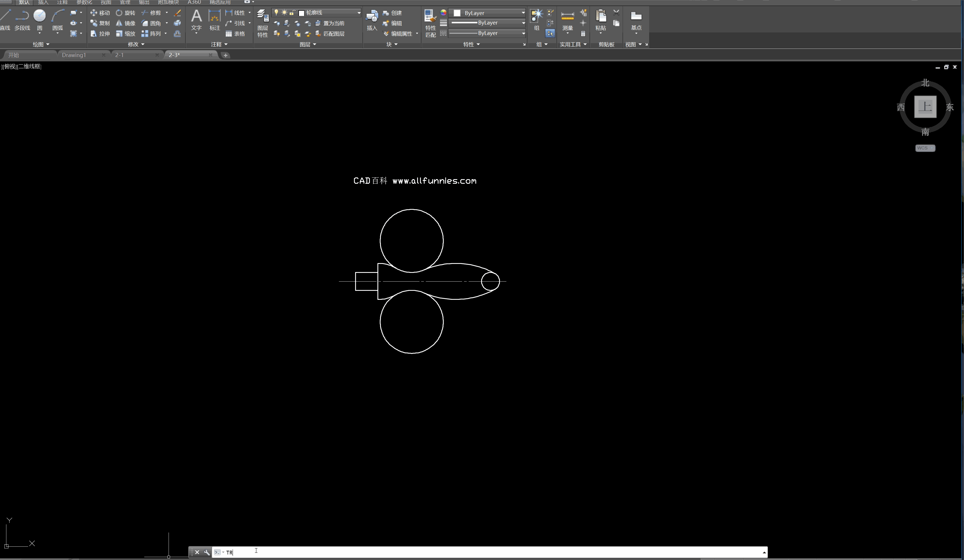
Task: Click the 旋转 (Rotate) tool
Action: click(125, 13)
